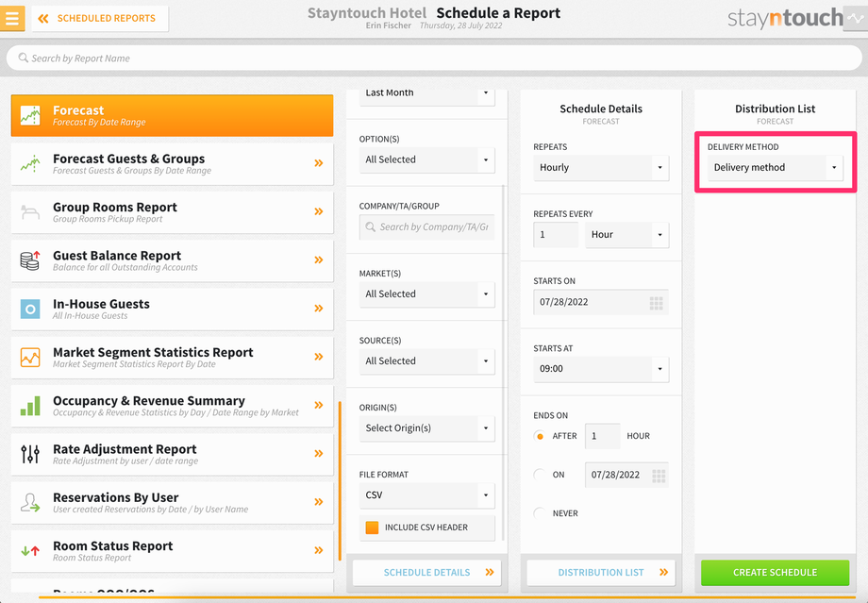868x603 pixels.
Task: Click the activity pulse icon at top right
Action: [856, 18]
